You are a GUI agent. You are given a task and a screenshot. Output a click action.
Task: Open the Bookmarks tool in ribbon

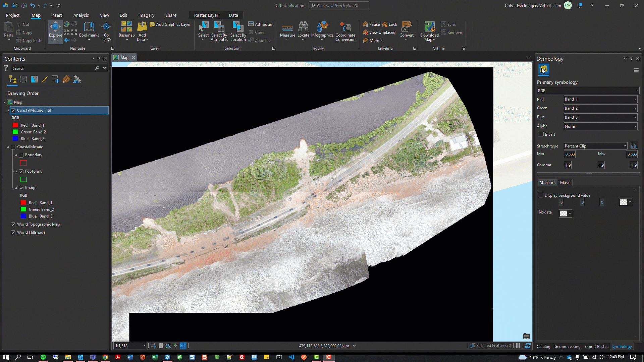89,27
